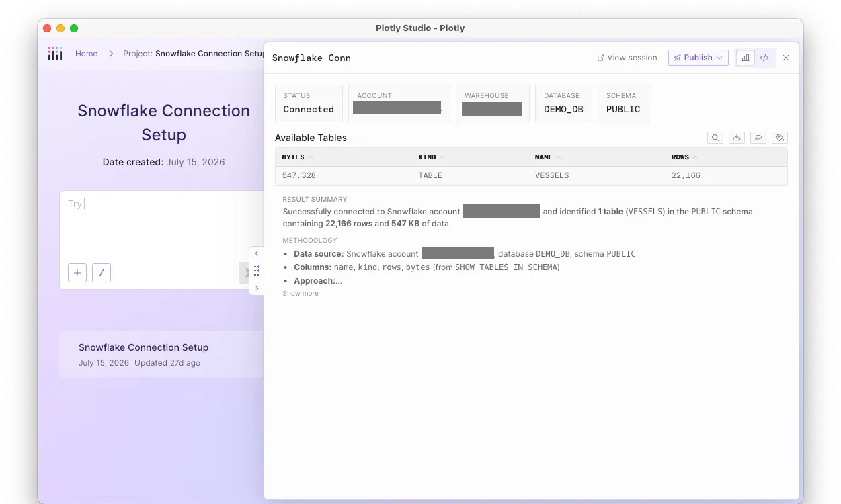The width and height of the screenshot is (841, 504).
Task: Click the Columns bullet
Action: tap(427, 267)
